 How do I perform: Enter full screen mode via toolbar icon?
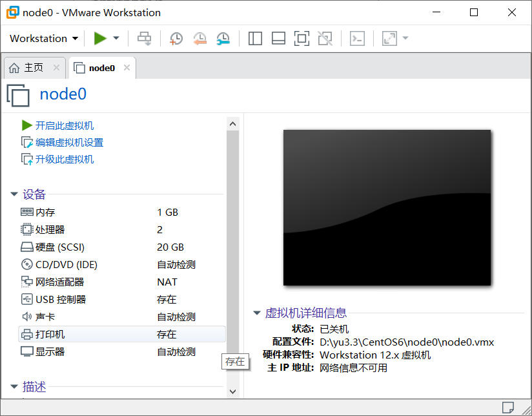tap(302, 38)
